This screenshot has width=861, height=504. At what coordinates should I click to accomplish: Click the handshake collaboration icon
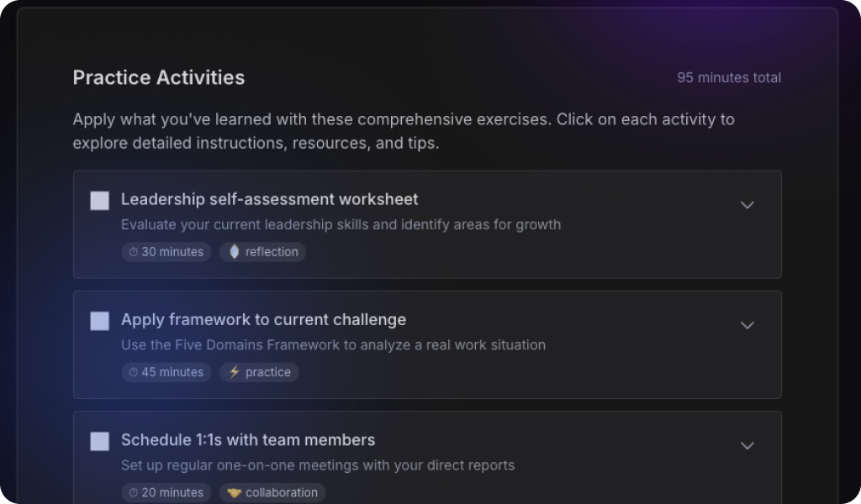(x=235, y=492)
